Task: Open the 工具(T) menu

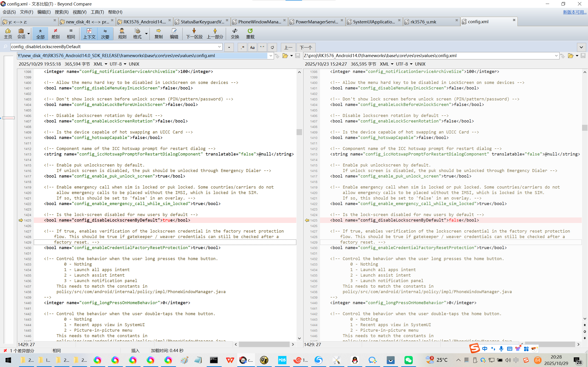Action: click(97, 12)
